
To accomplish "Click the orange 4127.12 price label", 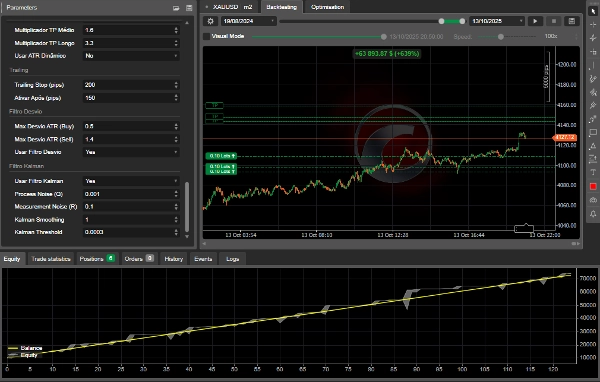I will coord(565,137).
